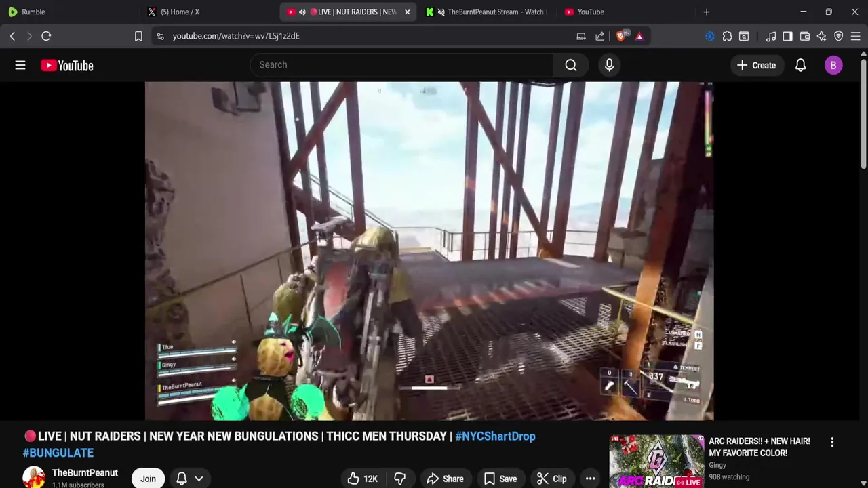
Task: Click the install app icon in address bar
Action: click(x=581, y=36)
